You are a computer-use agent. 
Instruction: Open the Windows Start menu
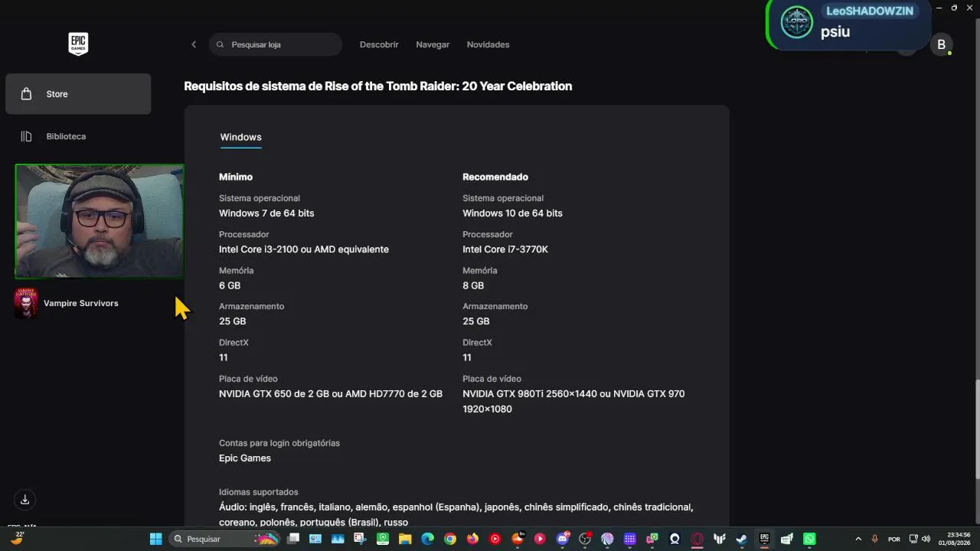coord(155,539)
